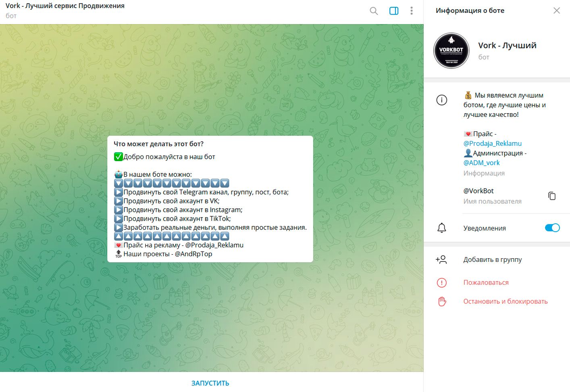Click the notifications bell icon
Viewport: 570px width, 392px height.
click(x=442, y=228)
